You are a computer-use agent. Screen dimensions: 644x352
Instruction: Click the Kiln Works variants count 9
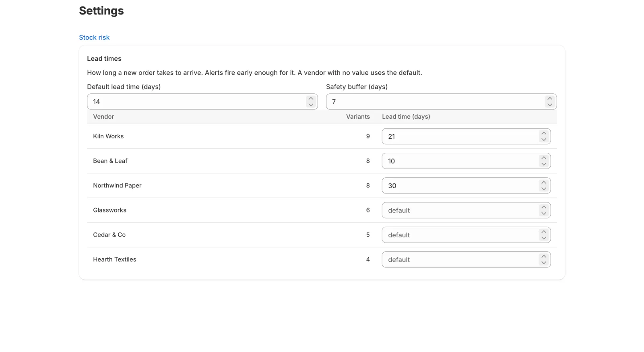[368, 136]
